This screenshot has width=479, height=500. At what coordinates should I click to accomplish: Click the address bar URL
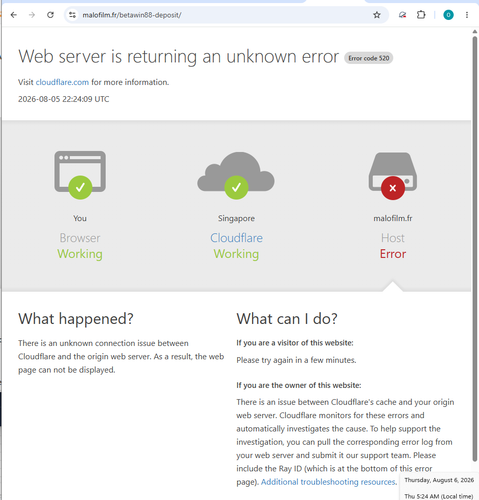click(132, 15)
